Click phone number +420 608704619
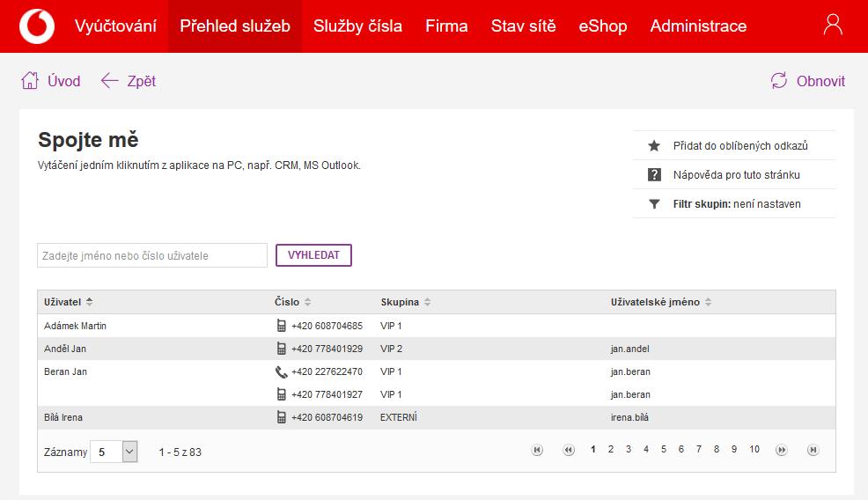 [327, 417]
